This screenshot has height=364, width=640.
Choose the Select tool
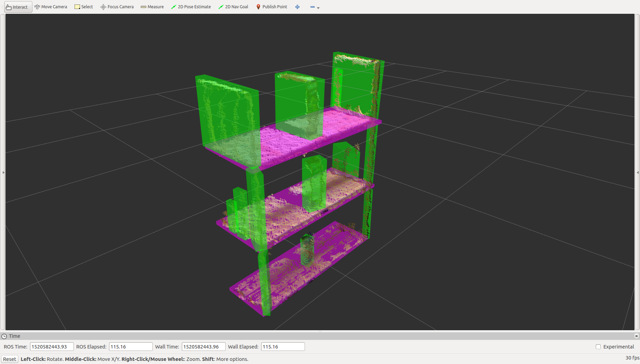84,7
